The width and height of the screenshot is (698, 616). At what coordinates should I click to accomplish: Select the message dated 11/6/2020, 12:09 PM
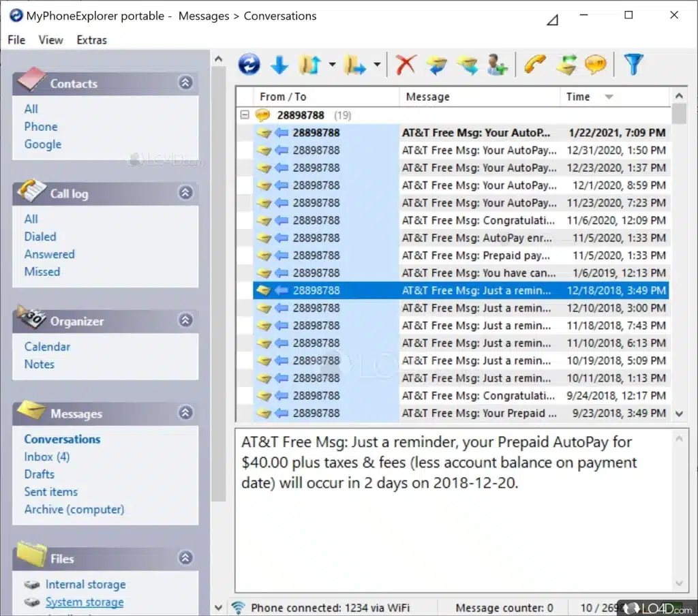coord(460,221)
